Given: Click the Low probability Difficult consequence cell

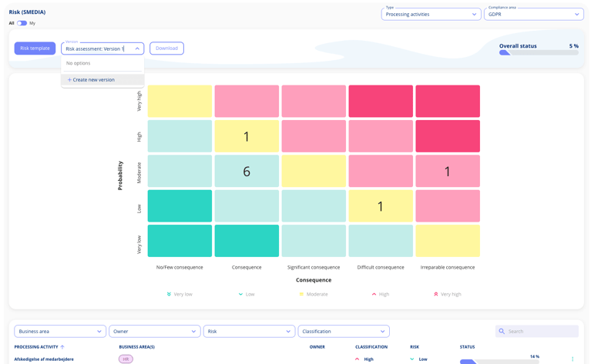Looking at the screenshot, I should 381,206.
